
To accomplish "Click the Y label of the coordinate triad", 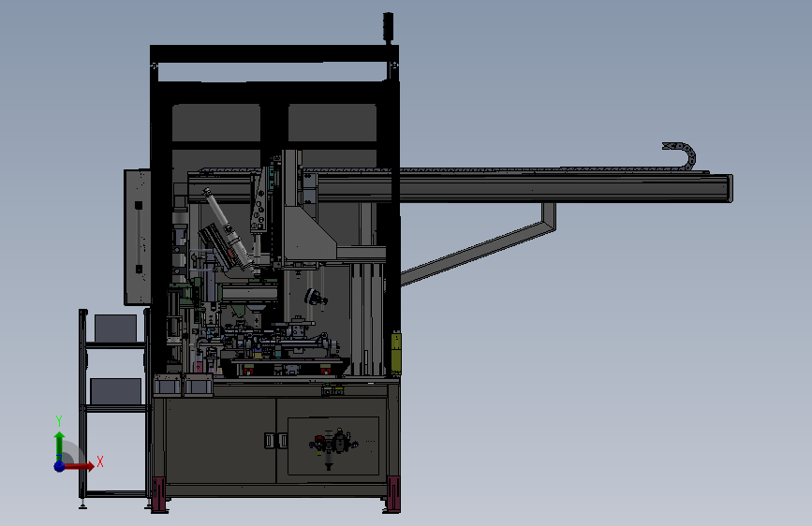I will pos(59,421).
